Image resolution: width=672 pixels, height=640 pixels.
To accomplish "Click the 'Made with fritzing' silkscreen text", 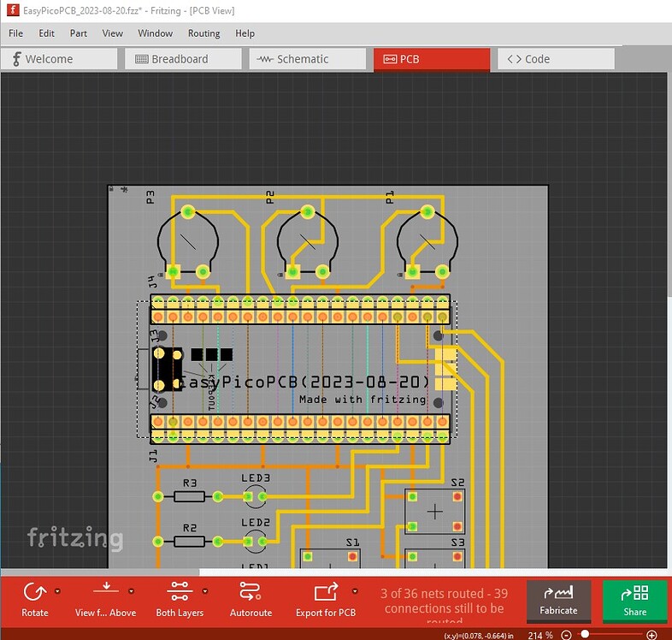I will pyautogui.click(x=363, y=400).
